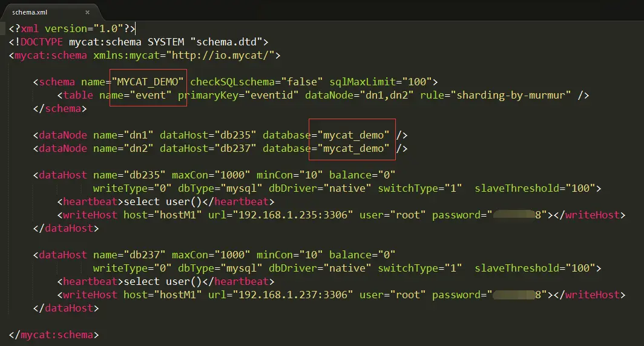This screenshot has width=644, height=346.
Task: Click sqlMaxLimit="100" attribute
Action: click(x=380, y=82)
